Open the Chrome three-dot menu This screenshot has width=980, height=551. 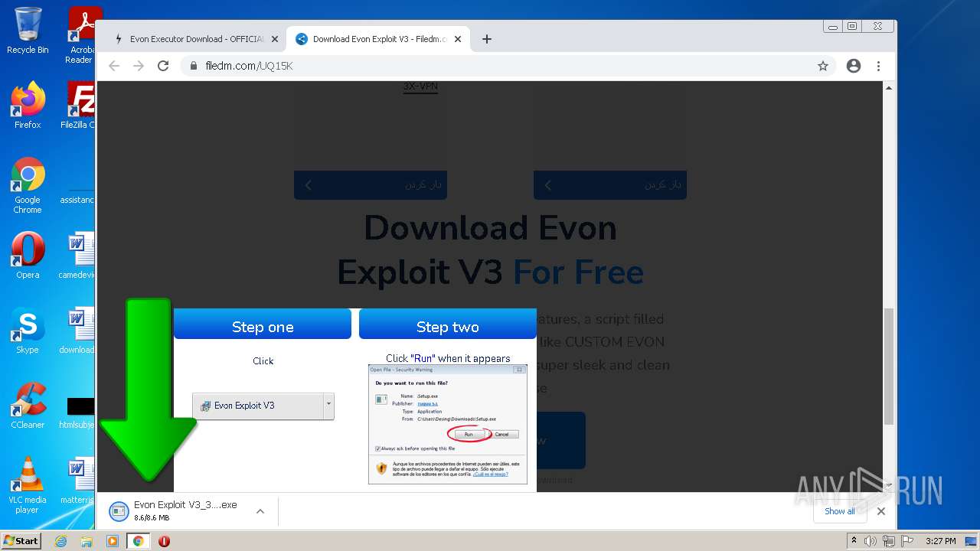(x=878, y=66)
